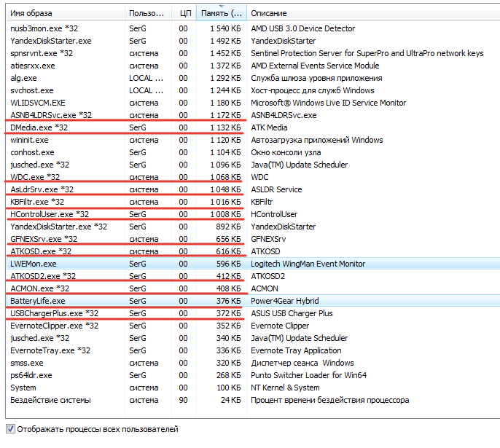The width and height of the screenshot is (500, 448).
Task: Select conhost.exe process
Action: (x=32, y=153)
